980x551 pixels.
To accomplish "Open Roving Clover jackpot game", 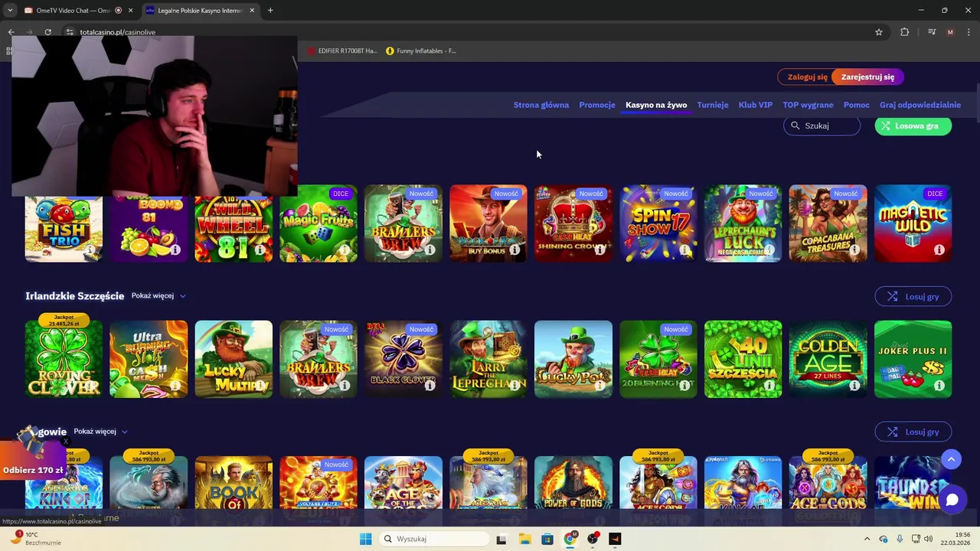I will (x=64, y=359).
